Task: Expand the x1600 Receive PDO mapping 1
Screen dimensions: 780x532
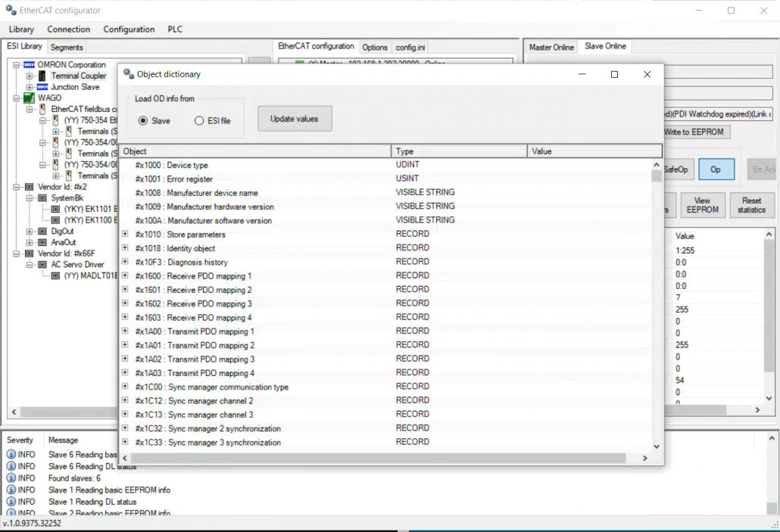Action: click(125, 276)
